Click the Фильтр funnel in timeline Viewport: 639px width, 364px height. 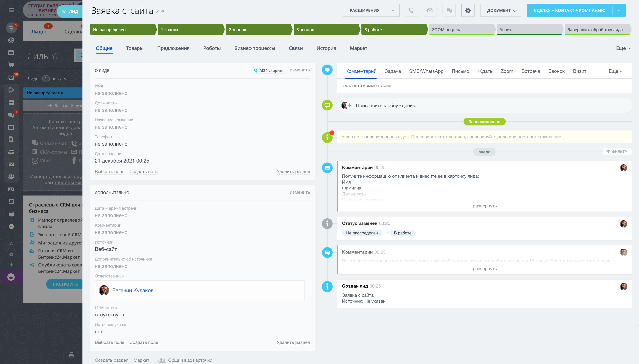pyautogui.click(x=617, y=152)
